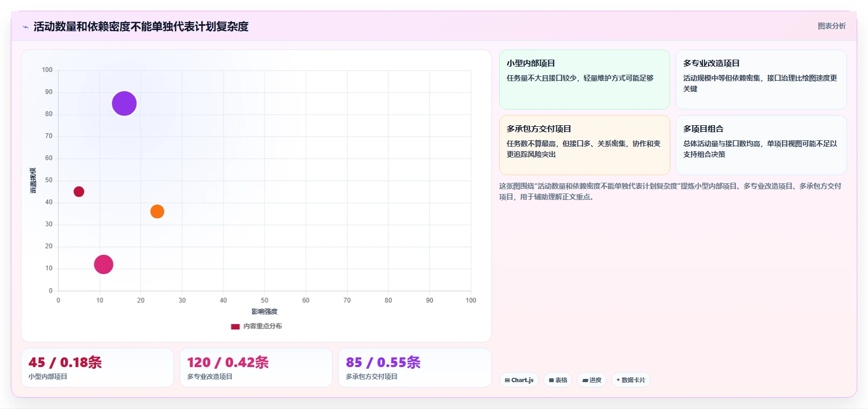Click the 小型内部项目 stat label
The width and height of the screenshot is (868, 409).
click(x=48, y=377)
